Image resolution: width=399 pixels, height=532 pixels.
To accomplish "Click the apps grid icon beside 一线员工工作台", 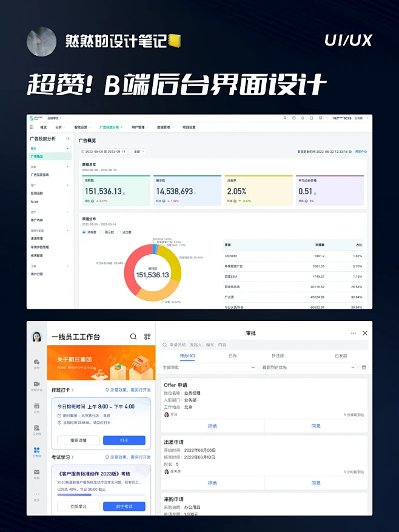I will [147, 336].
